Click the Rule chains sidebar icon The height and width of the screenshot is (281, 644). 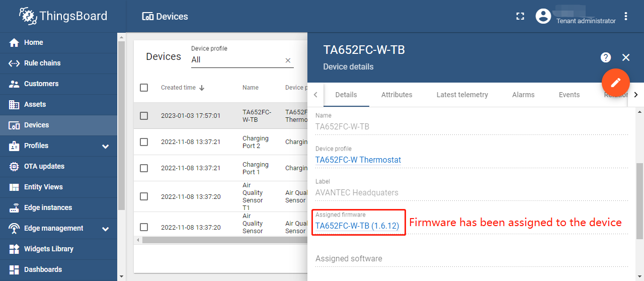click(x=14, y=63)
